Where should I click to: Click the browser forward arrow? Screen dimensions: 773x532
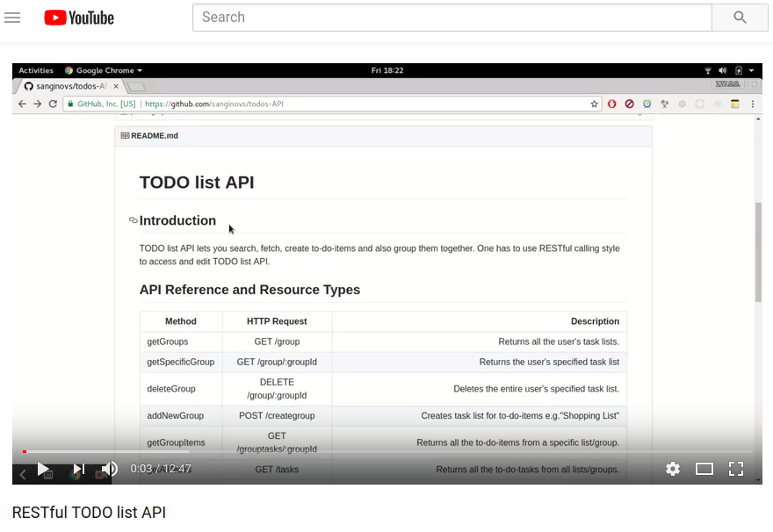(x=38, y=104)
